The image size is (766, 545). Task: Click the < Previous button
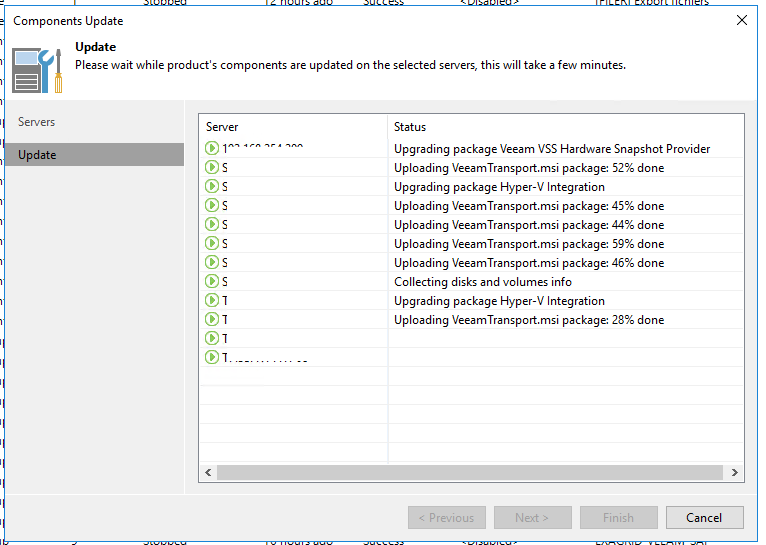[447, 518]
